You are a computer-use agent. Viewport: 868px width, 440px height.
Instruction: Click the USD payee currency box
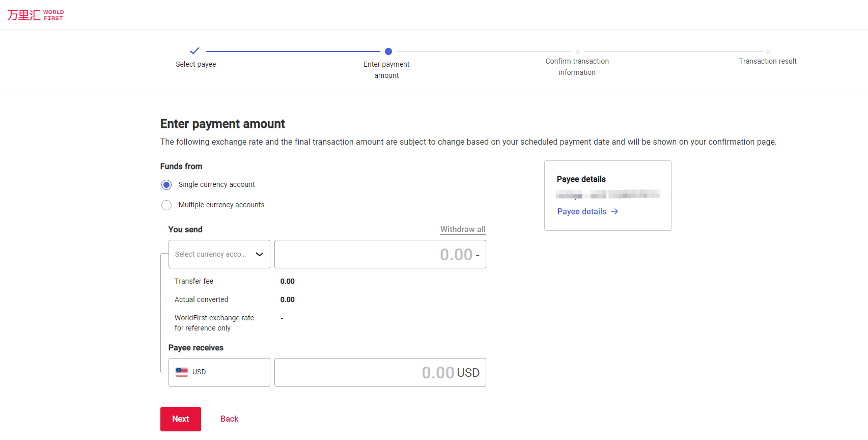coord(219,372)
